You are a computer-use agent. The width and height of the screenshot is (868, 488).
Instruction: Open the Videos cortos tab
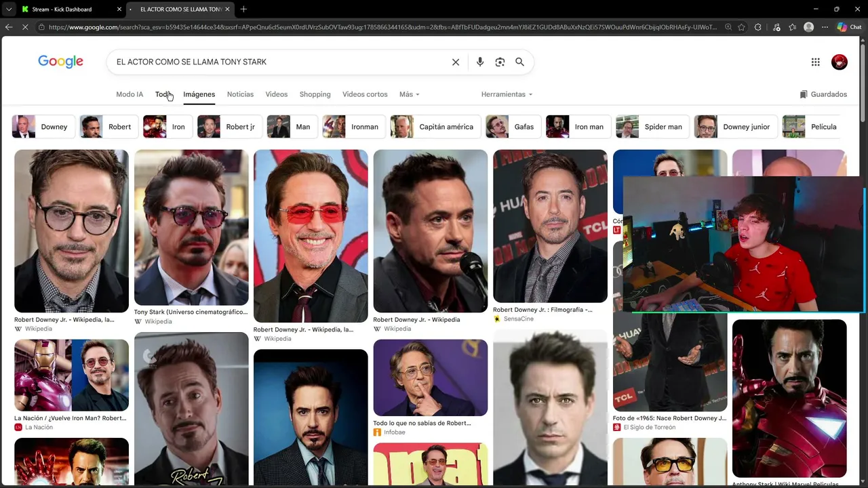click(365, 94)
